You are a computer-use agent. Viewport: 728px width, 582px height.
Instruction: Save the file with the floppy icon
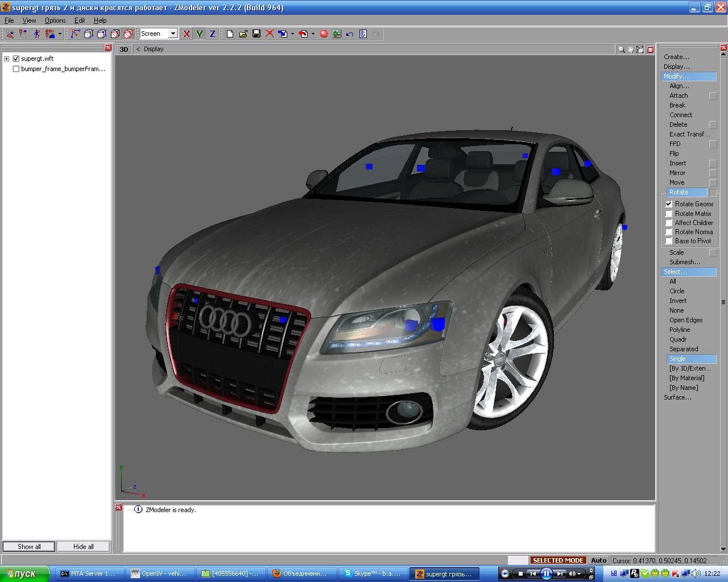tap(257, 34)
